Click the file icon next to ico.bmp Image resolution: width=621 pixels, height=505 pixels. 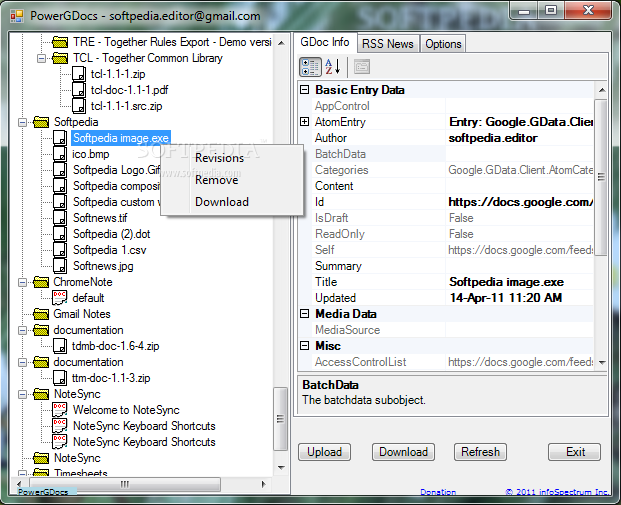point(60,154)
